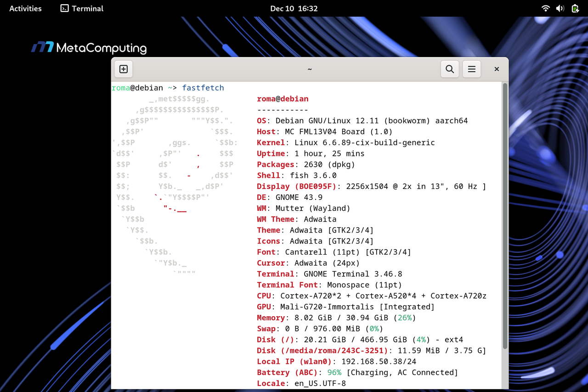
Task: Click the Disk (/) line '20.21 GiB'
Action: tap(360, 340)
